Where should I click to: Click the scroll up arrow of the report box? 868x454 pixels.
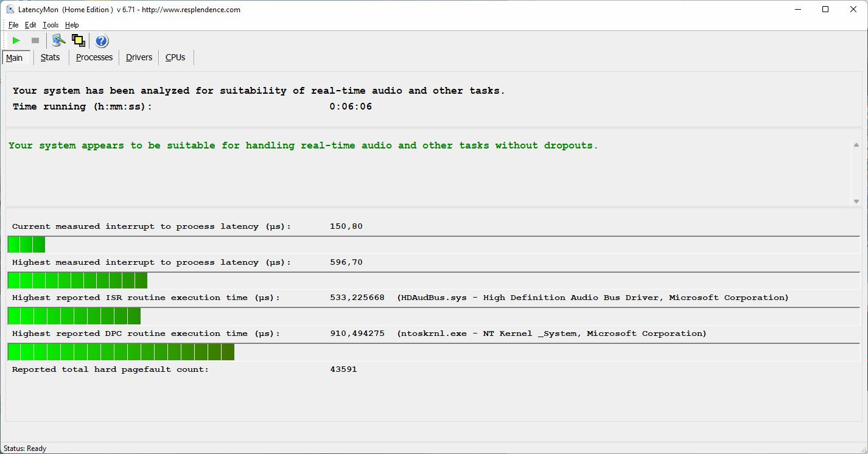856,145
